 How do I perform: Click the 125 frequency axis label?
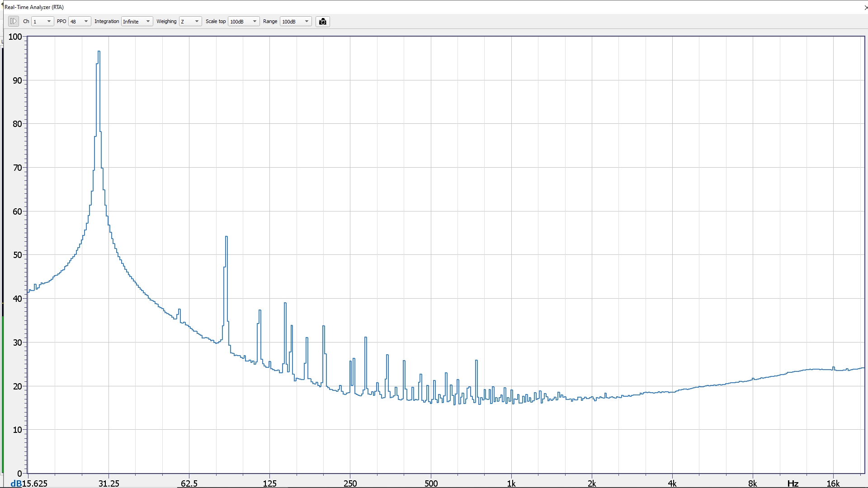[x=269, y=483]
